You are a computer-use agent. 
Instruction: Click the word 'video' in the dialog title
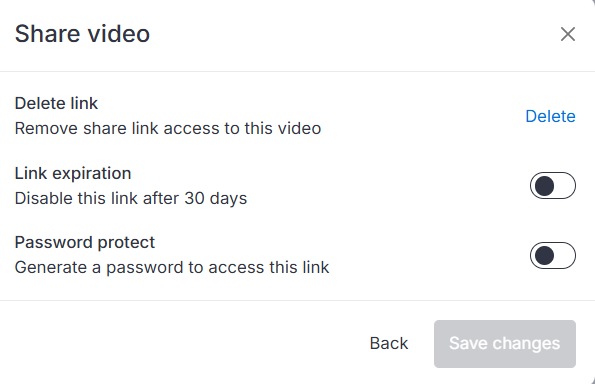click(x=119, y=34)
